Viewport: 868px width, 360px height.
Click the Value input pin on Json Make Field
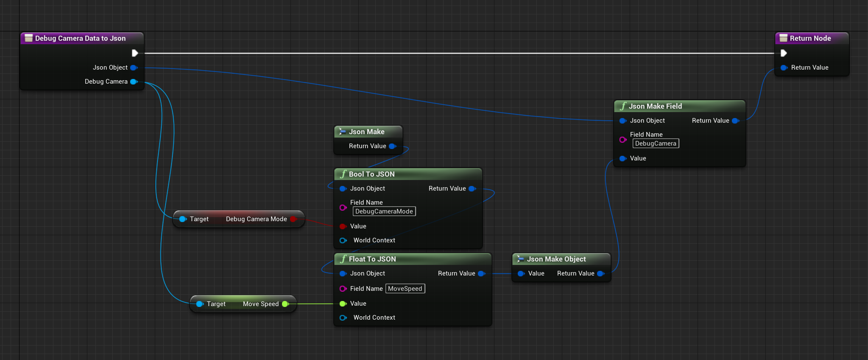(x=623, y=158)
